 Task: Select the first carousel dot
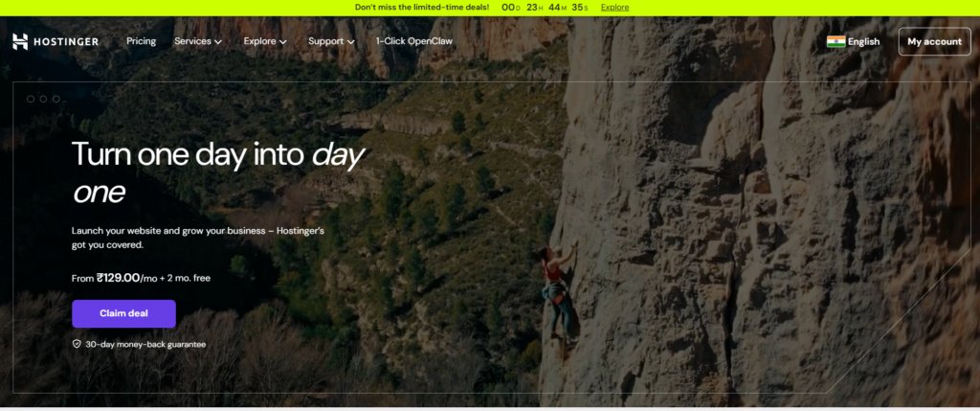[31, 99]
